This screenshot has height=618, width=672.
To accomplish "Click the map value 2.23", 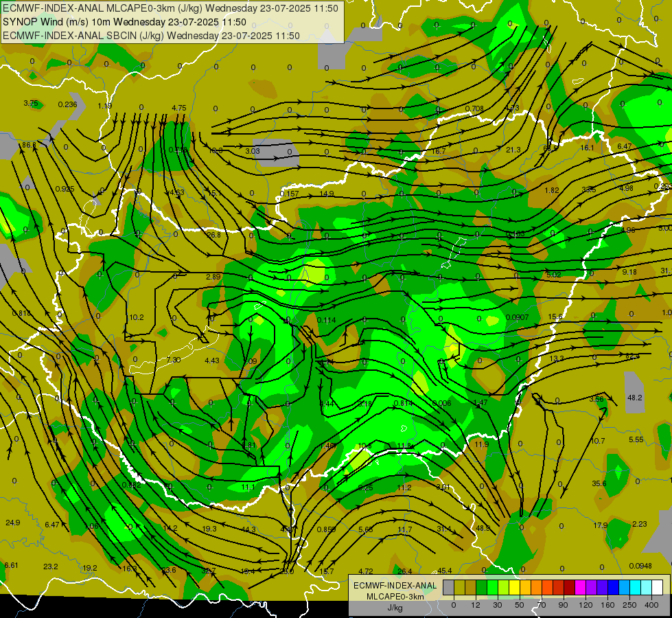I will [640, 524].
